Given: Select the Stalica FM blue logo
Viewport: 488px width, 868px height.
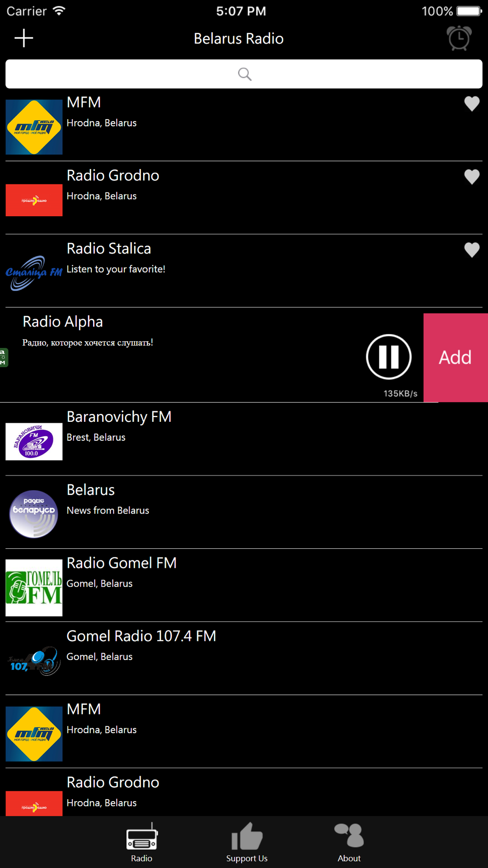Looking at the screenshot, I should (34, 273).
